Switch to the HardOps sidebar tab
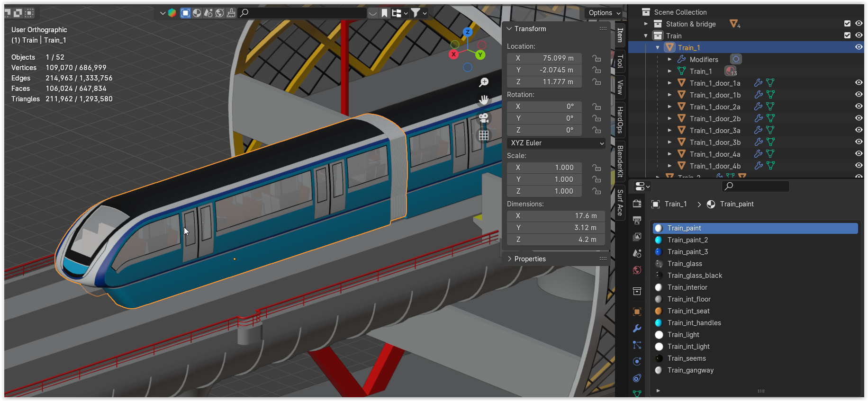The width and height of the screenshot is (868, 401). [620, 120]
